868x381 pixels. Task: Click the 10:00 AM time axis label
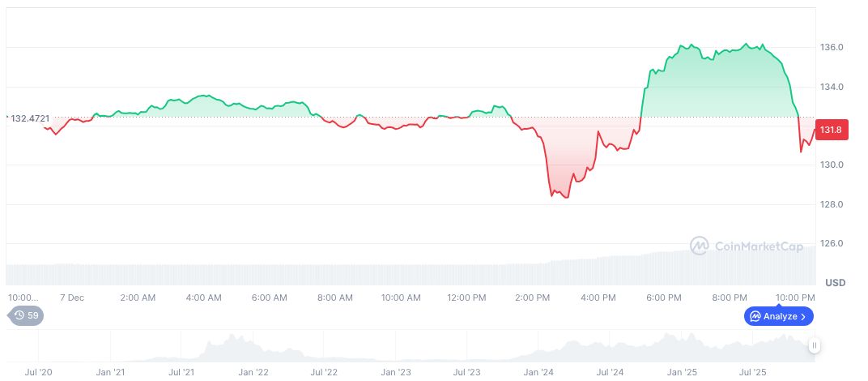tap(401, 298)
